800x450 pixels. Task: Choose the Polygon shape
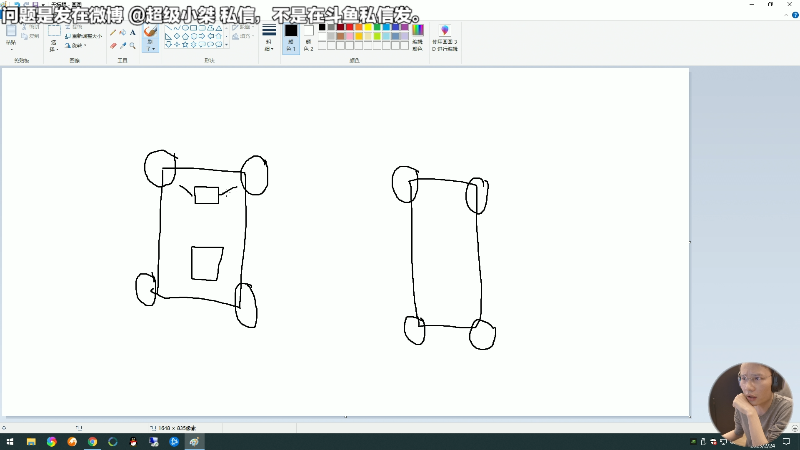coord(210,28)
